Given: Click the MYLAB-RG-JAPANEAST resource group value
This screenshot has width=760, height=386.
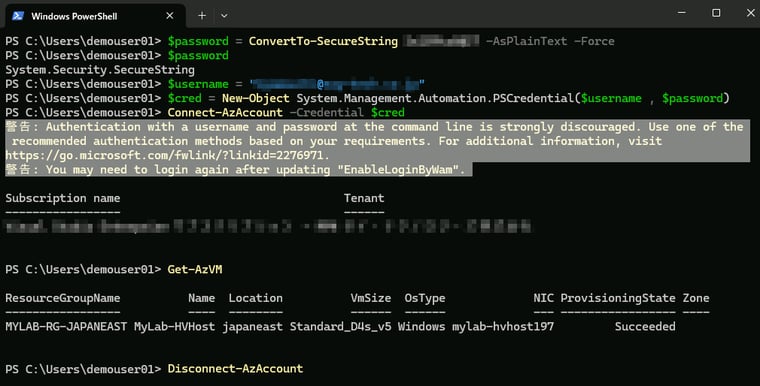Looking at the screenshot, I should pos(66,326).
